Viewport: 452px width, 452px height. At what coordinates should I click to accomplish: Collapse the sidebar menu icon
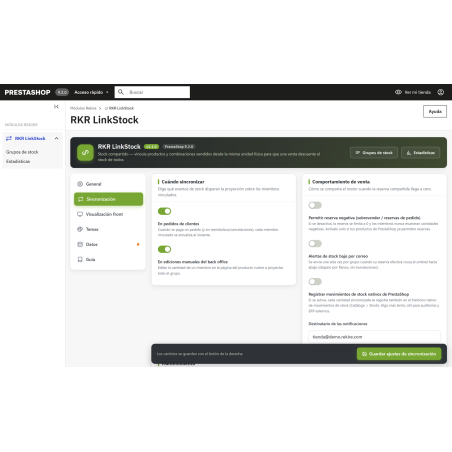(x=56, y=107)
